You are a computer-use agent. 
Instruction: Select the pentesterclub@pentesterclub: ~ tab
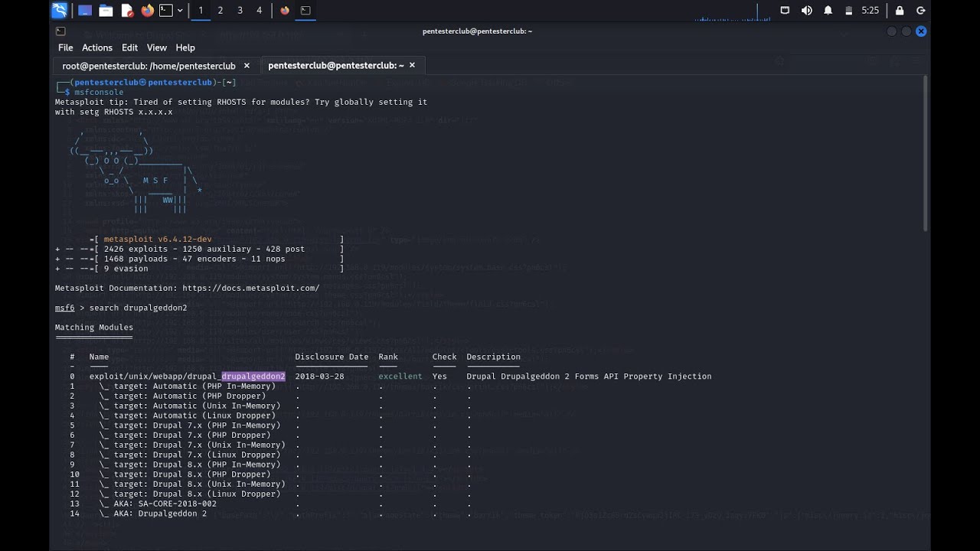point(335,66)
